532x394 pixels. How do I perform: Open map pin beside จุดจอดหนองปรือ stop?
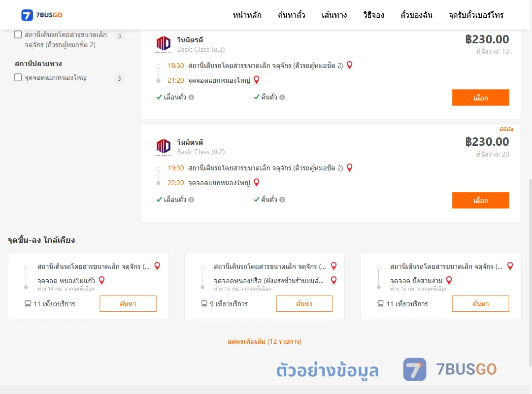334,280
